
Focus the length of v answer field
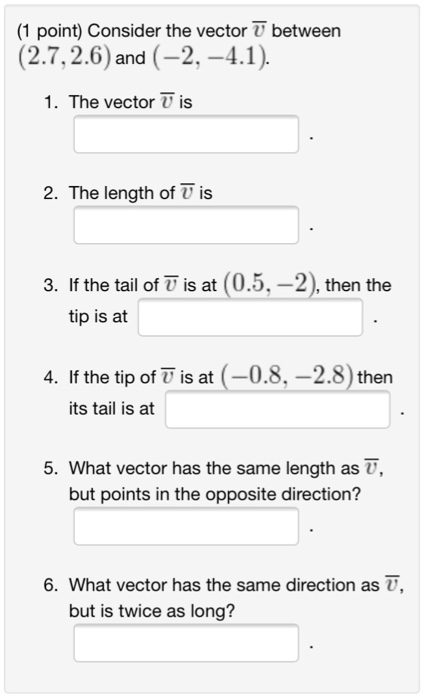186,225
